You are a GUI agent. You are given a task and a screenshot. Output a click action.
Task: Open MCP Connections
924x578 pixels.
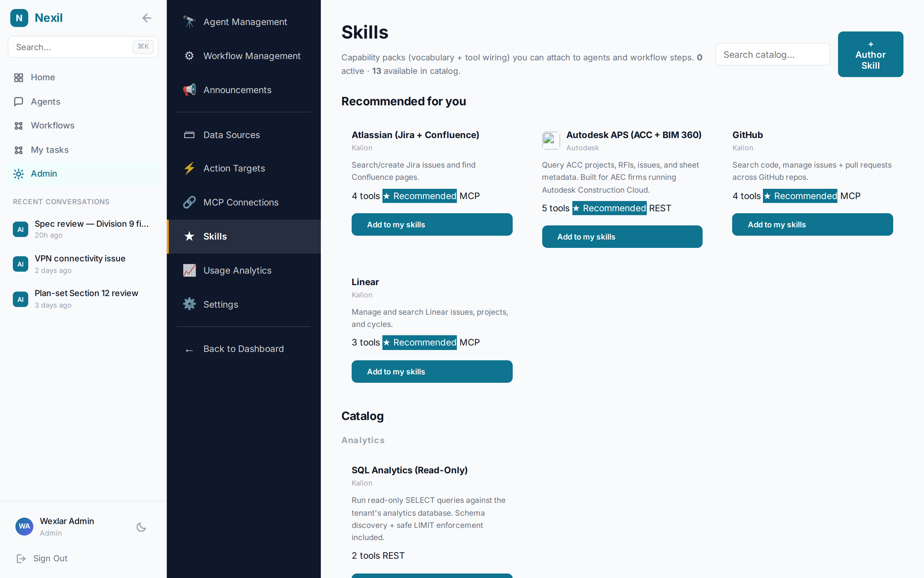[x=244, y=202]
